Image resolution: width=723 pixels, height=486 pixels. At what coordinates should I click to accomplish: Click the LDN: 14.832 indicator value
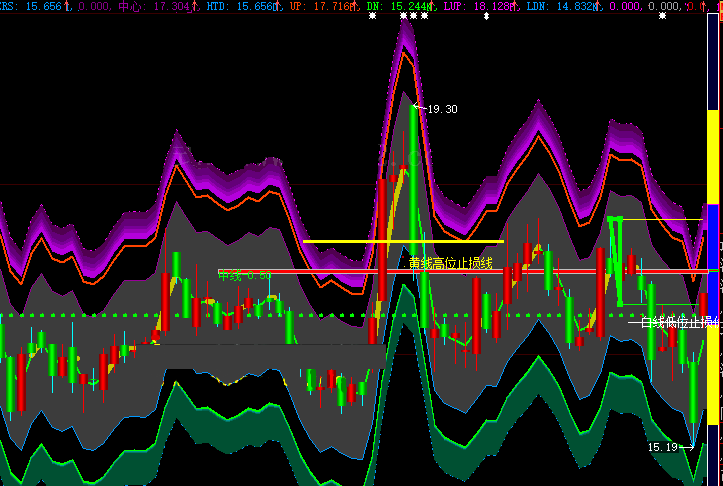click(559, 6)
